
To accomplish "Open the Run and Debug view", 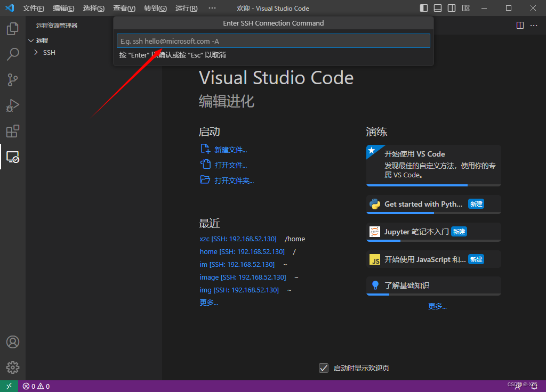I will [12, 105].
